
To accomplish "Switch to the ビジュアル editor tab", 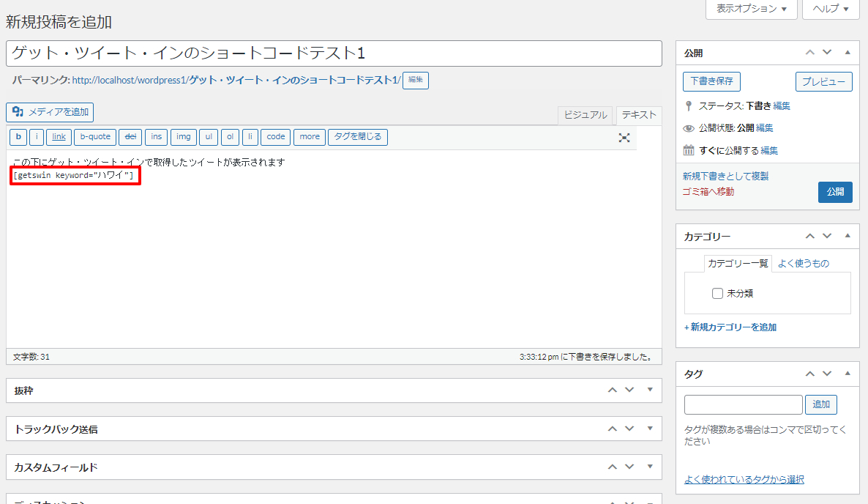I will point(585,115).
